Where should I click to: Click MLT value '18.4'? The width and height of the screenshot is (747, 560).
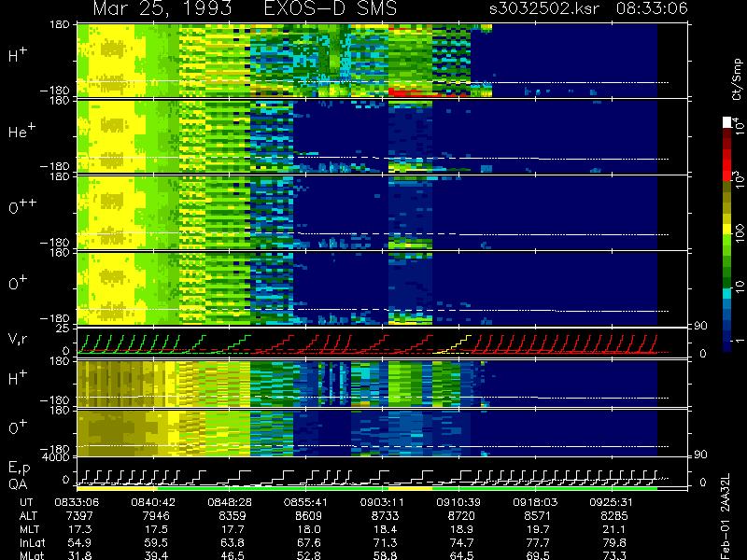pos(385,529)
